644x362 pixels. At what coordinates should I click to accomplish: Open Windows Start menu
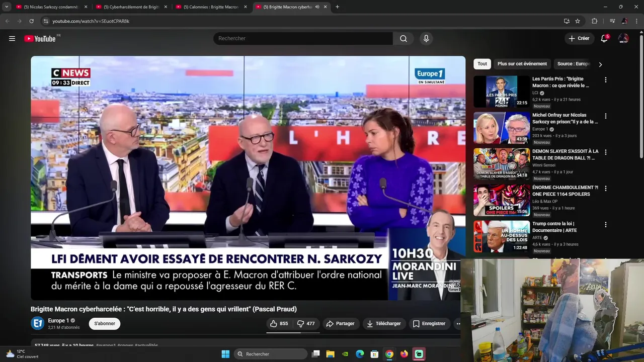pos(225,354)
